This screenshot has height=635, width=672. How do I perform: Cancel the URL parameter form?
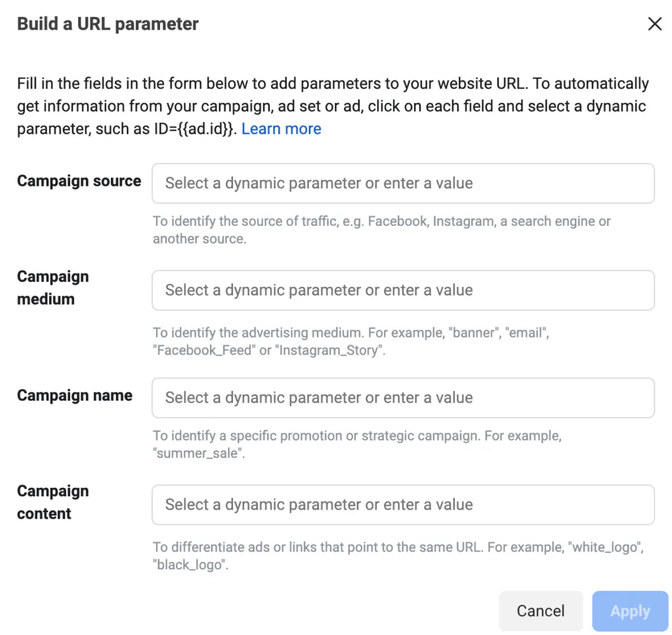541,611
